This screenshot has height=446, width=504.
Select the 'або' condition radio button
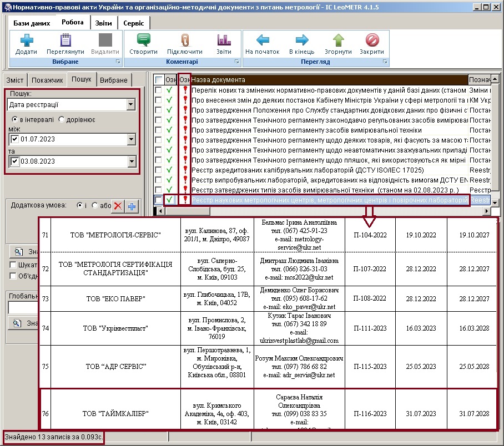tap(95, 205)
